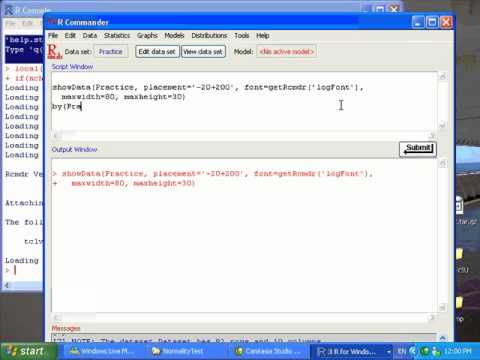
Task: Click the Practice data set button
Action: coord(111,52)
